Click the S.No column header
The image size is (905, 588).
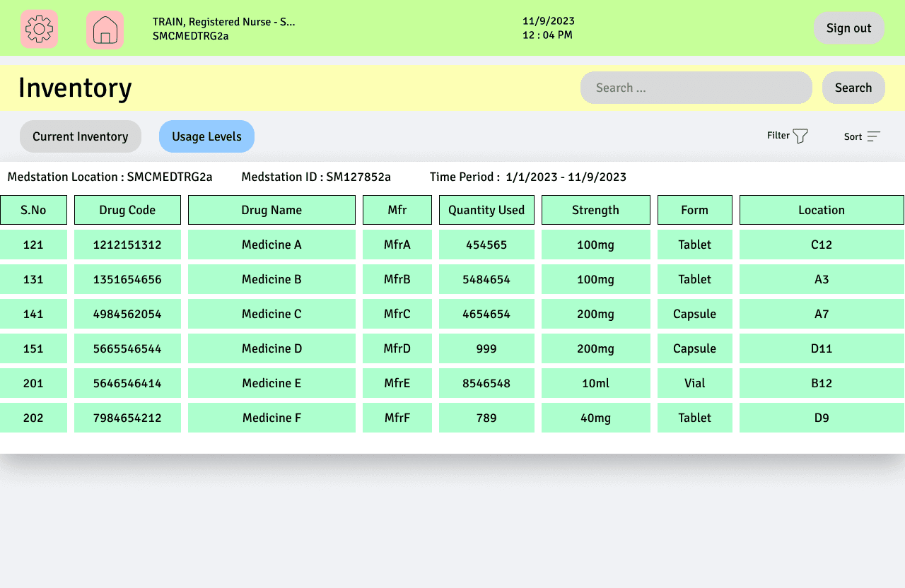click(33, 210)
